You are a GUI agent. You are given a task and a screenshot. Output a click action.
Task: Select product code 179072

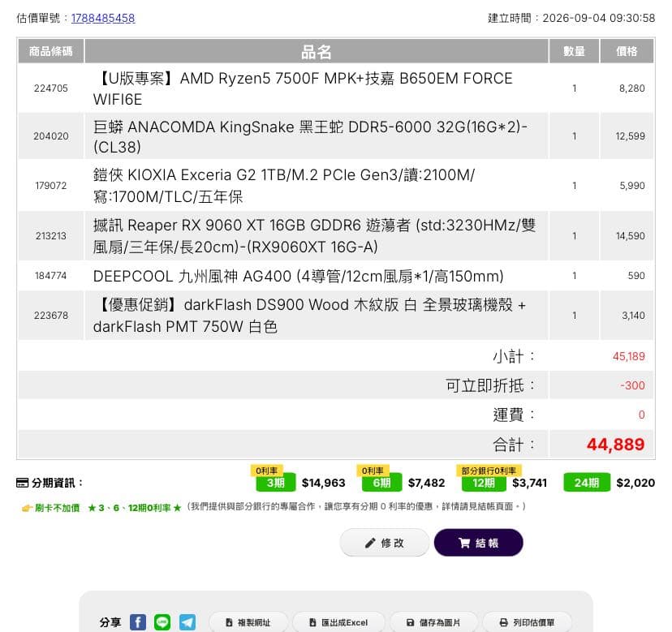[x=51, y=186]
